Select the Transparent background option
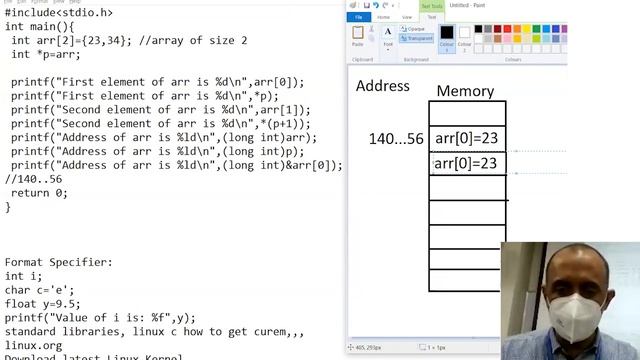The height and width of the screenshot is (360, 640). [x=416, y=38]
